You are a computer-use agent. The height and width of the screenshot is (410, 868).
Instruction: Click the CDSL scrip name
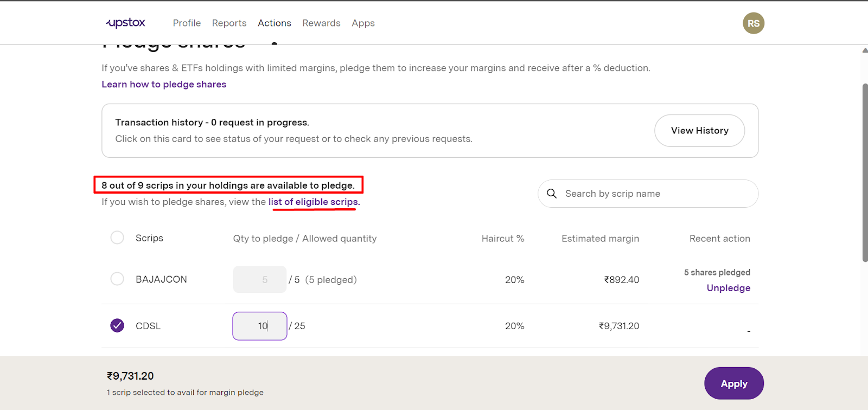tap(148, 326)
